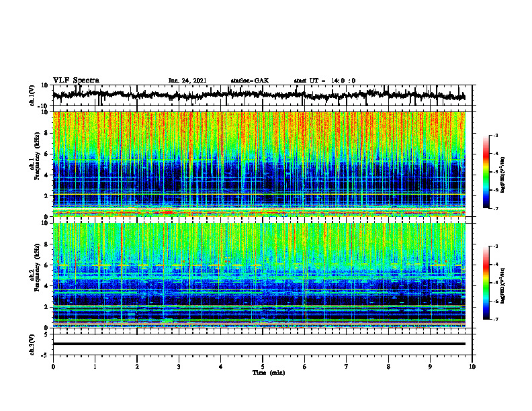Click the ch.2 color scale "log(PSD)" label

tap(503, 285)
